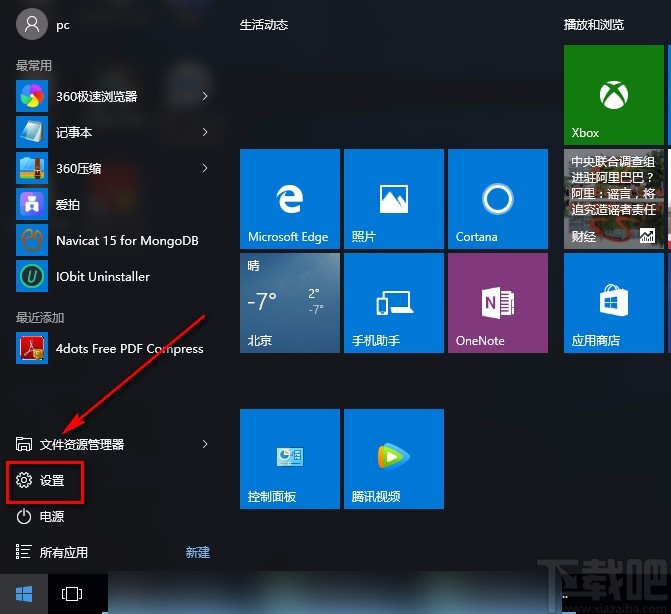Expand the 360压缩 jump list arrow
Image resolution: width=671 pixels, height=614 pixels.
pyautogui.click(x=205, y=168)
